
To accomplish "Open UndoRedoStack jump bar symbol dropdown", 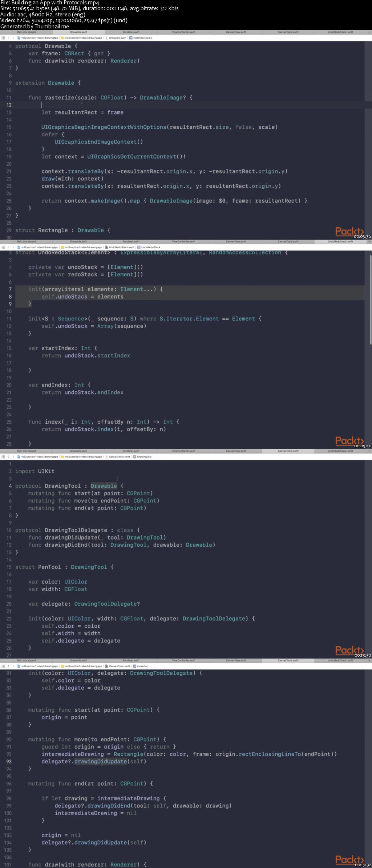I will pyautogui.click(x=151, y=247).
